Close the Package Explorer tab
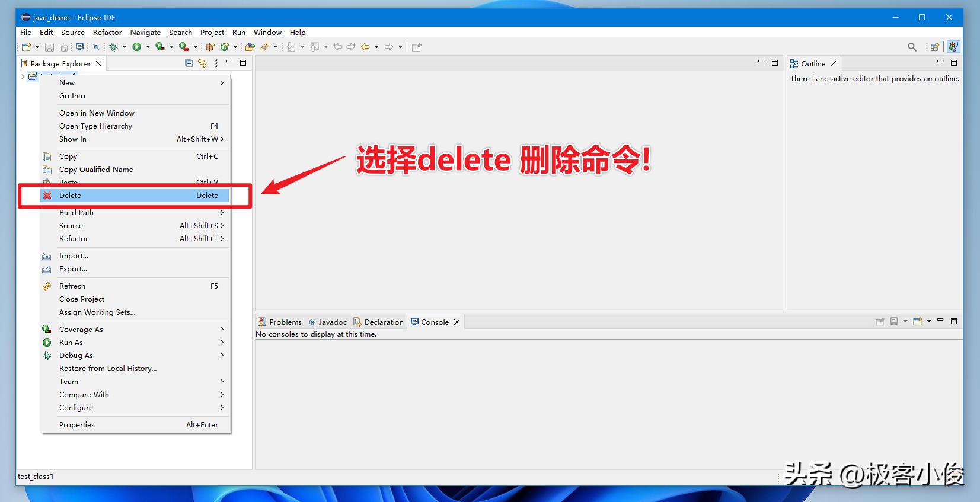980x502 pixels. pyautogui.click(x=98, y=63)
